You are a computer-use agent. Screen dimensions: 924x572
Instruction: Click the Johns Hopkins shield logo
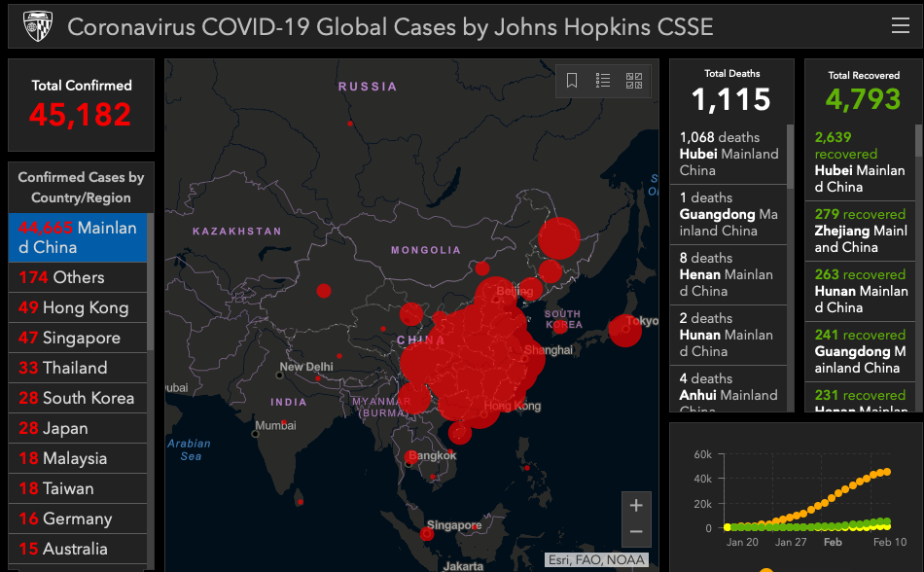[x=38, y=26]
